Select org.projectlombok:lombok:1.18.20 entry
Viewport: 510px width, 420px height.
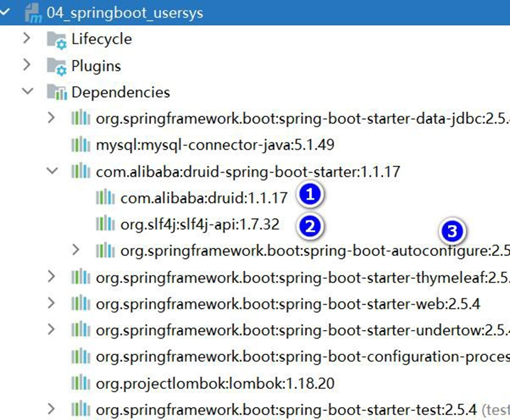(215, 384)
